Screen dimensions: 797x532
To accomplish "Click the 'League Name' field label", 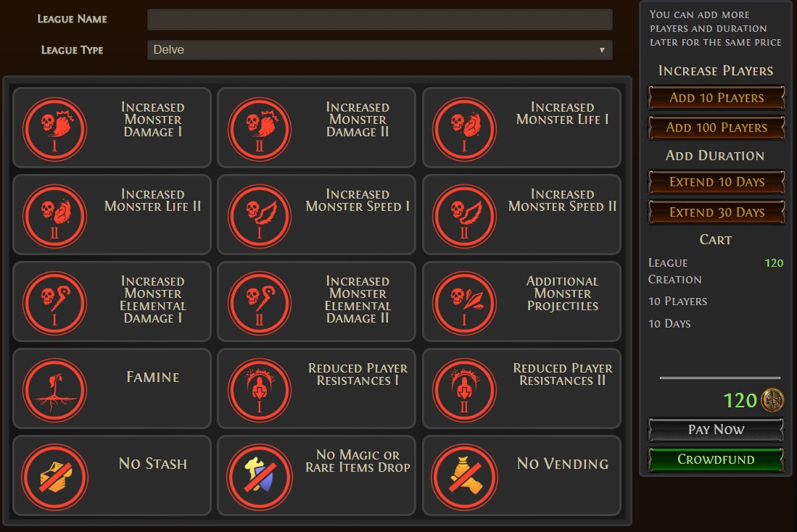I will coord(73,20).
